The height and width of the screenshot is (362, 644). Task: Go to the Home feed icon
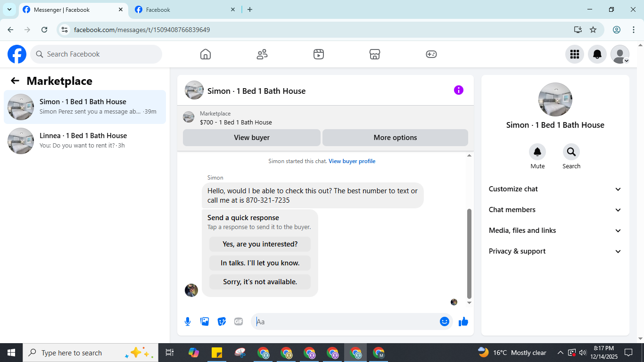pyautogui.click(x=206, y=54)
